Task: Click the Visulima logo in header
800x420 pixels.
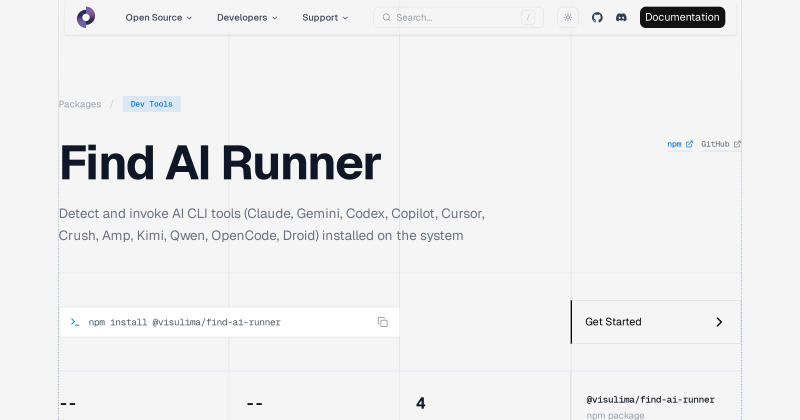Action: [x=86, y=17]
